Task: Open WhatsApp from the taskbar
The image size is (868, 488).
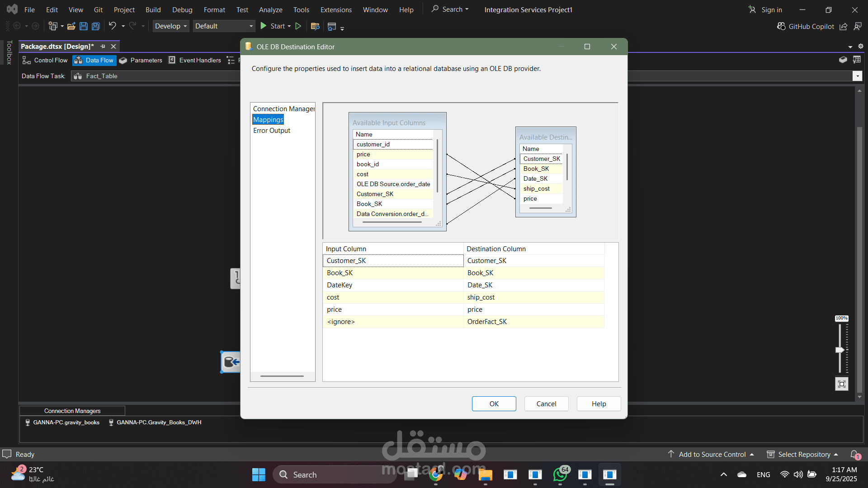Action: tap(560, 474)
